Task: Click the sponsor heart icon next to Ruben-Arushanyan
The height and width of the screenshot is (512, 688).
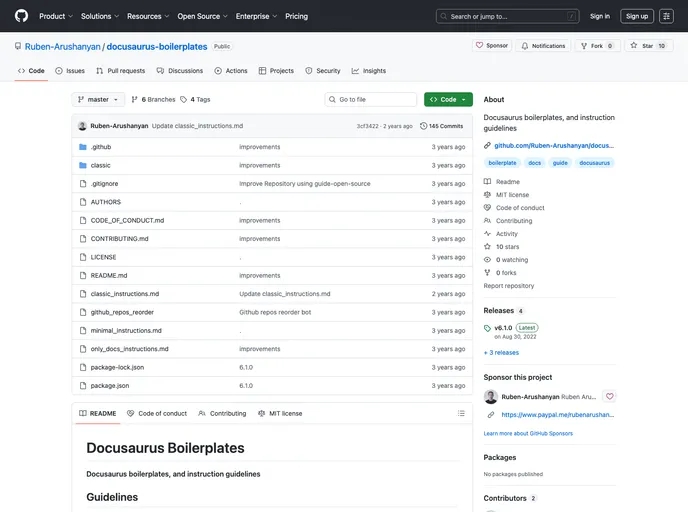Action: click(609, 396)
